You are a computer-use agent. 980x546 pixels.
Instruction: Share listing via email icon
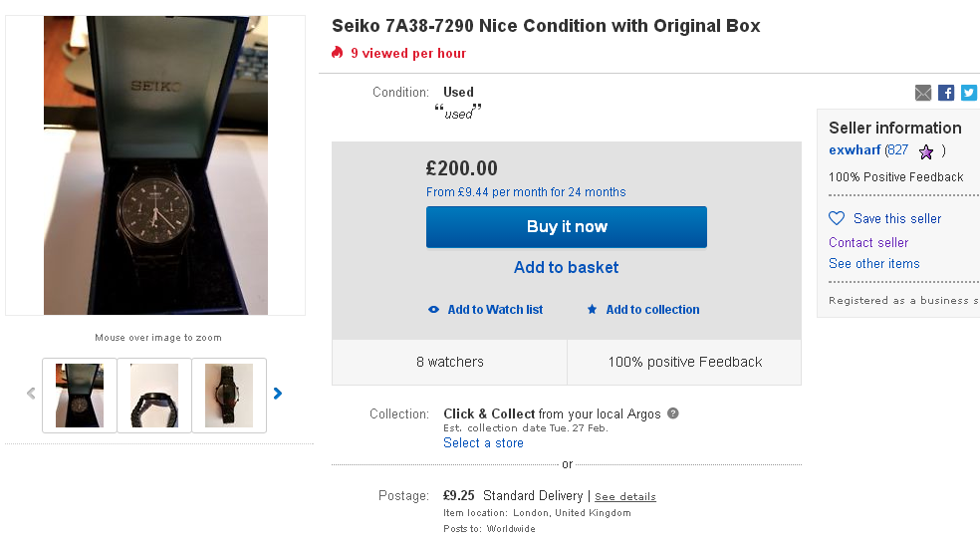coord(923,93)
